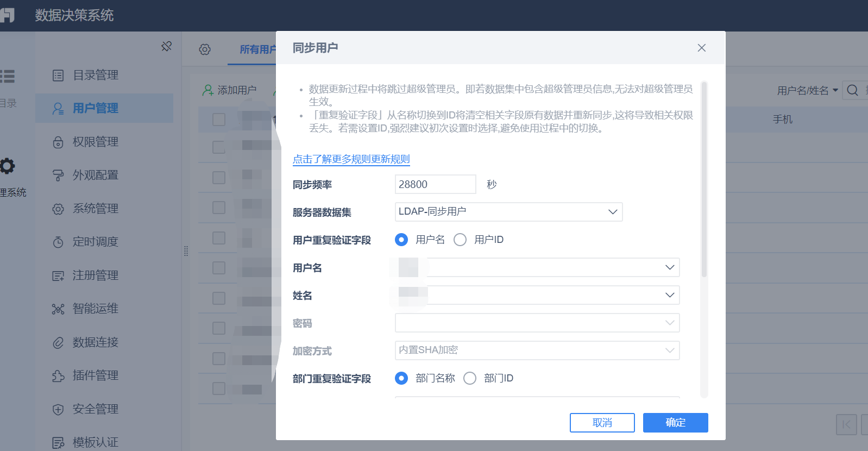
Task: Open 权限管理 via its lock icon
Action: [58, 142]
